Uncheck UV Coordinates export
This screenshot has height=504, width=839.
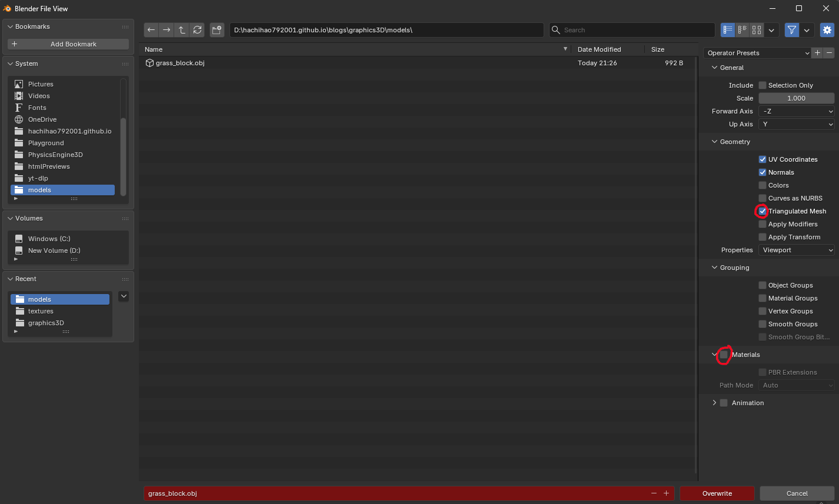click(x=763, y=159)
